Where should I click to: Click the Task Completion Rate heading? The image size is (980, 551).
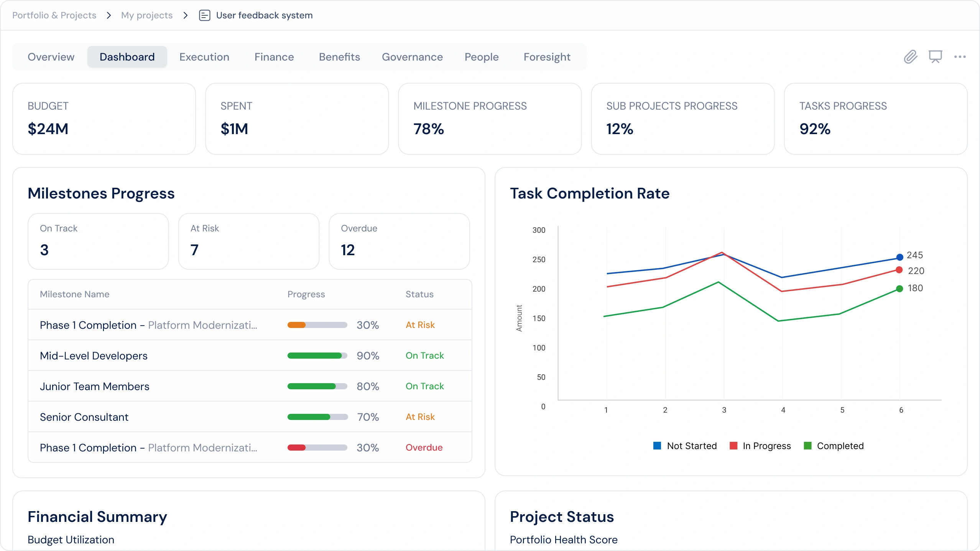coord(590,194)
